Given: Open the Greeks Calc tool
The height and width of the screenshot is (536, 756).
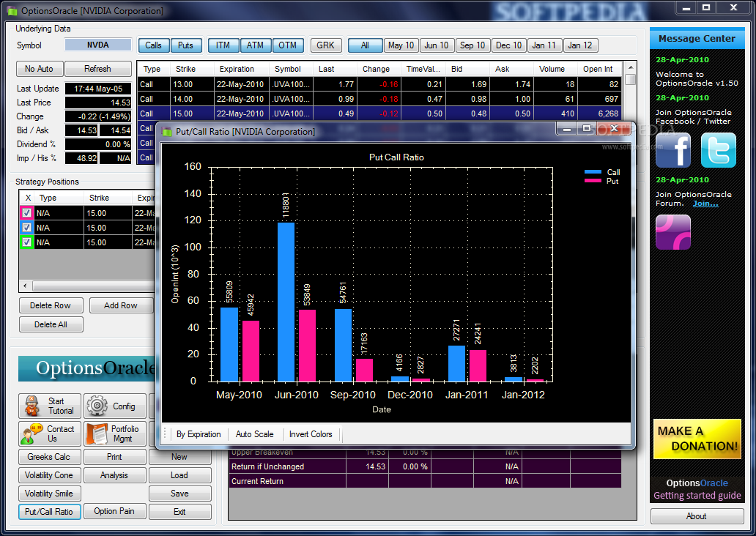Looking at the screenshot, I should 48,457.
